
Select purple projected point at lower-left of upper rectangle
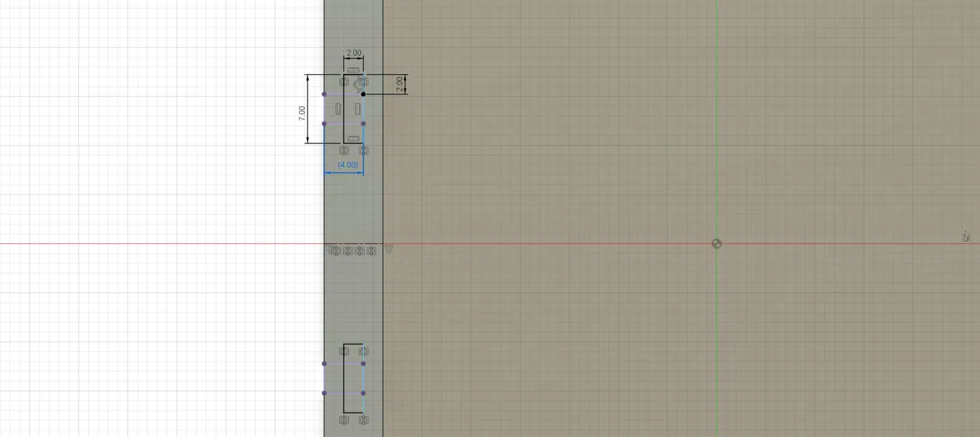tap(324, 124)
